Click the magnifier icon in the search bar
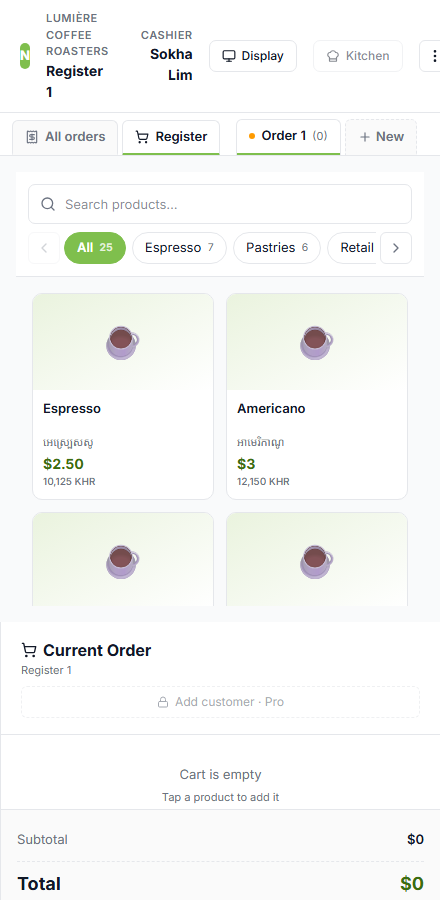This screenshot has width=440, height=900. point(48,204)
